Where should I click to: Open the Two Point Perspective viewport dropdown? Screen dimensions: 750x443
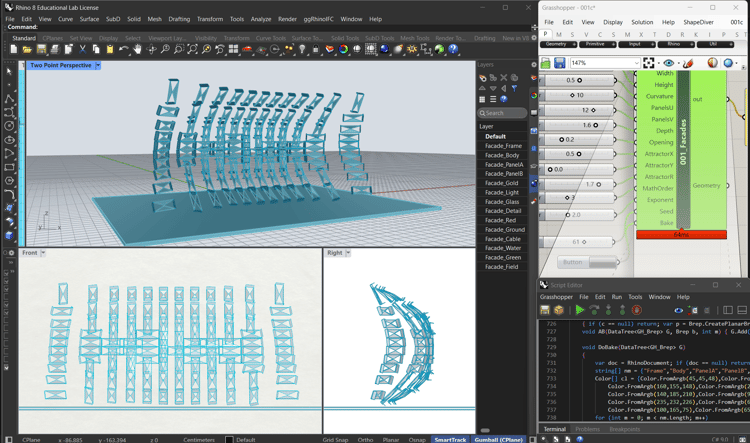(98, 65)
